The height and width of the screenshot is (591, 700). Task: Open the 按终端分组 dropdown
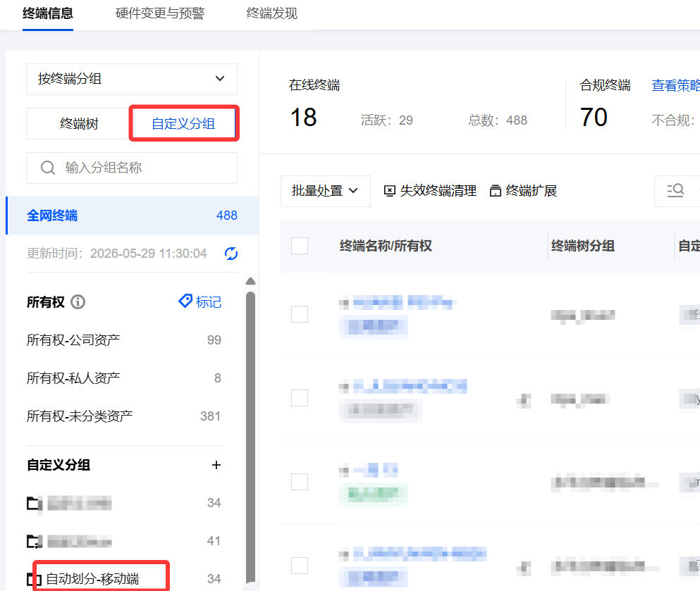(x=132, y=79)
